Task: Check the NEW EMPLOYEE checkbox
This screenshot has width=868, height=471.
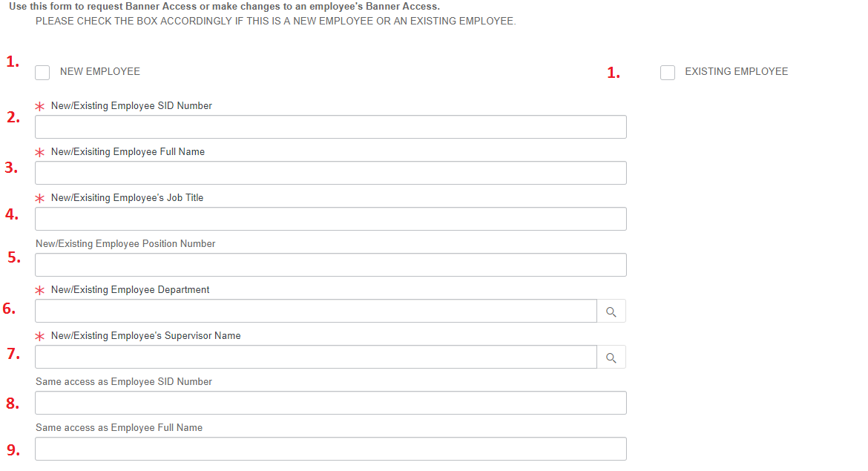Action: (x=43, y=73)
